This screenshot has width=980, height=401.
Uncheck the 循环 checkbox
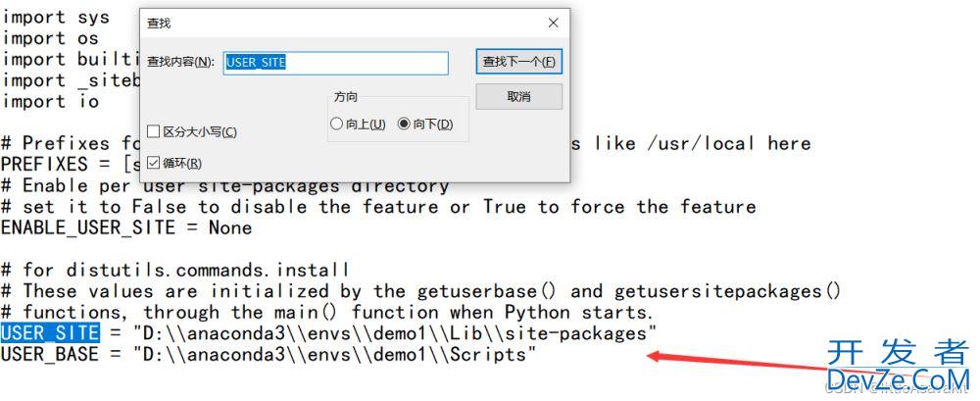point(154,163)
